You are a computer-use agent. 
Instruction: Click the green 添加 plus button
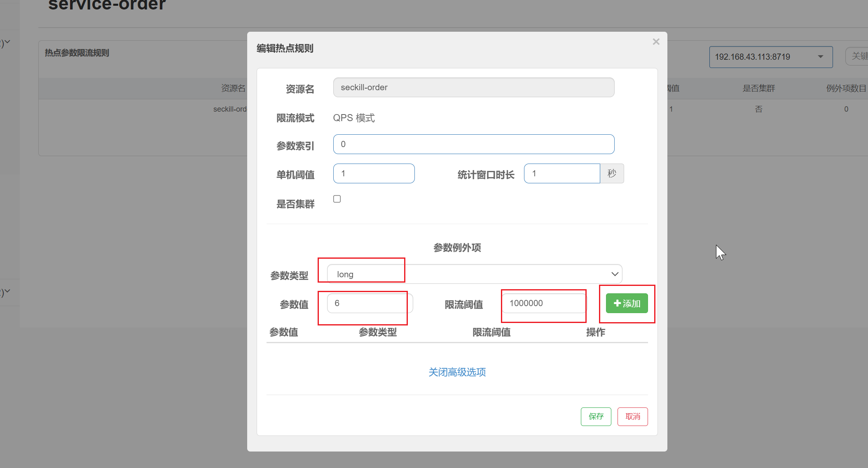tap(627, 303)
